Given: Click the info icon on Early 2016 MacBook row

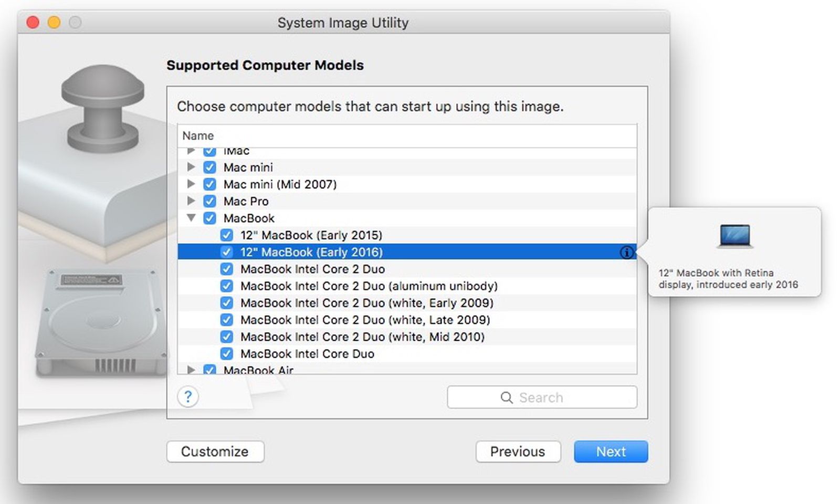Looking at the screenshot, I should coord(627,253).
